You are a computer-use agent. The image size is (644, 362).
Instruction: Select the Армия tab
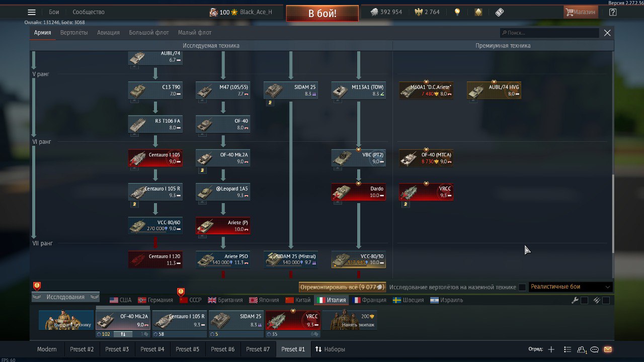coord(43,33)
